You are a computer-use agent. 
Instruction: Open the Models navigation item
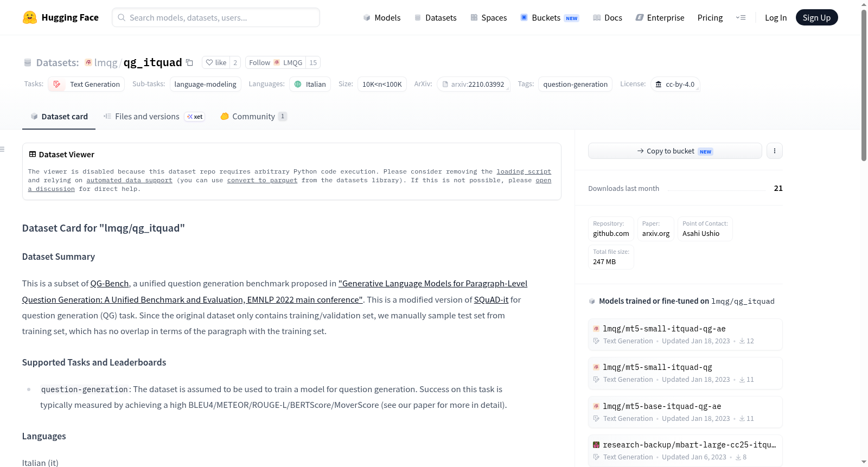[382, 17]
